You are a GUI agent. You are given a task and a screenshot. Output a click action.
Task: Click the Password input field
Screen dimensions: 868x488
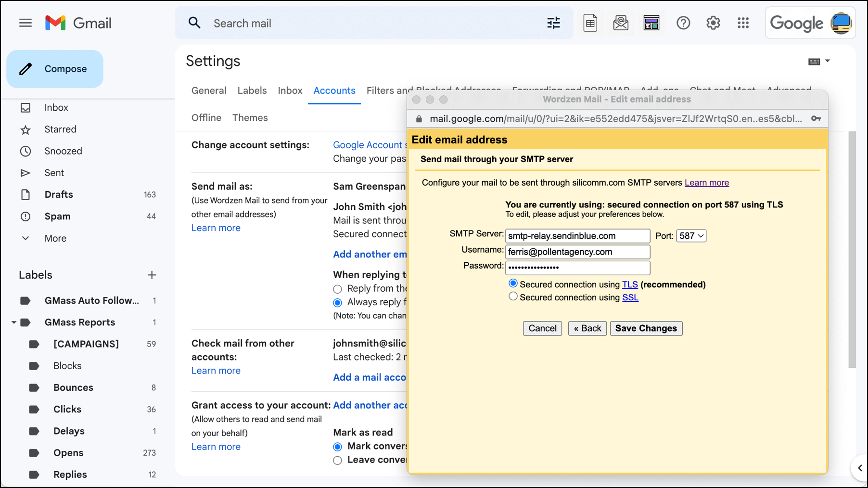tap(577, 268)
